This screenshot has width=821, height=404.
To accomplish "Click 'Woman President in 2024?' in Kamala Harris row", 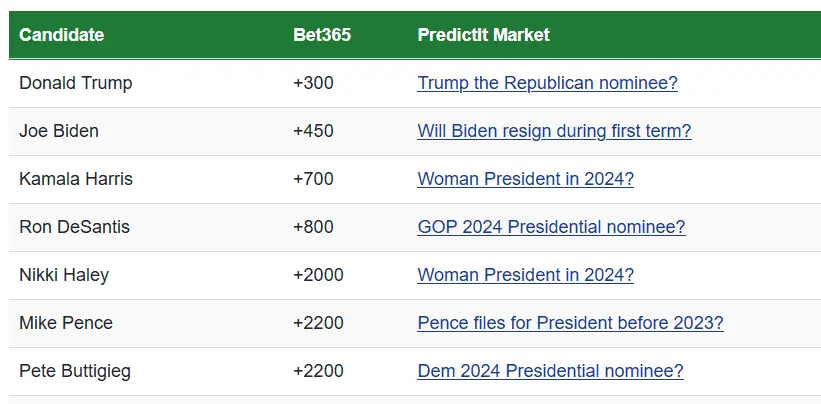I will point(525,179).
